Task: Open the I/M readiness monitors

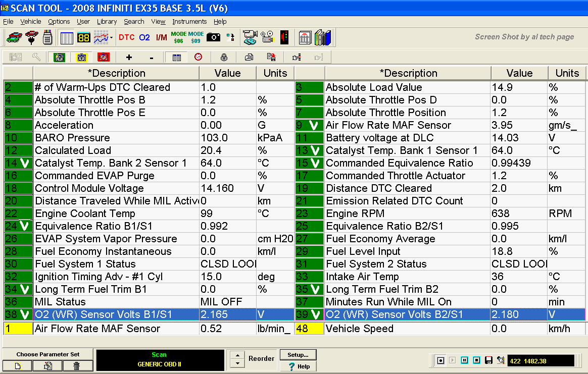Action: point(161,37)
